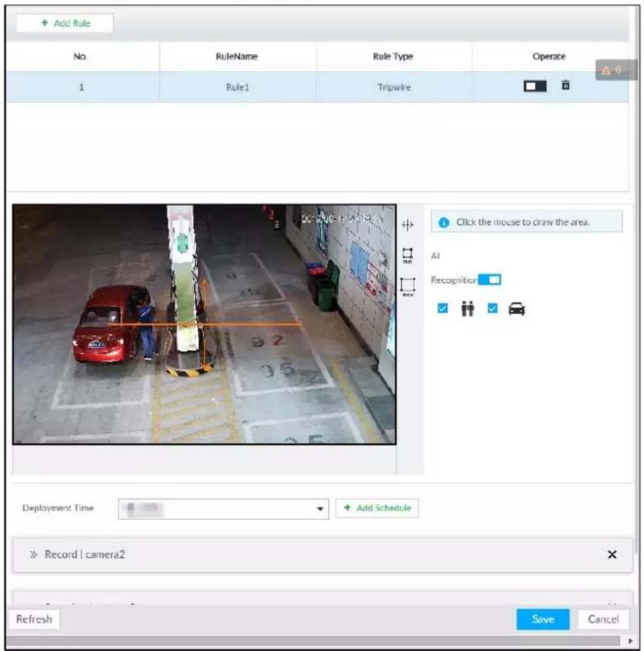Toggle the Rule1 enable switch
The height and width of the screenshot is (651, 644).
[535, 86]
